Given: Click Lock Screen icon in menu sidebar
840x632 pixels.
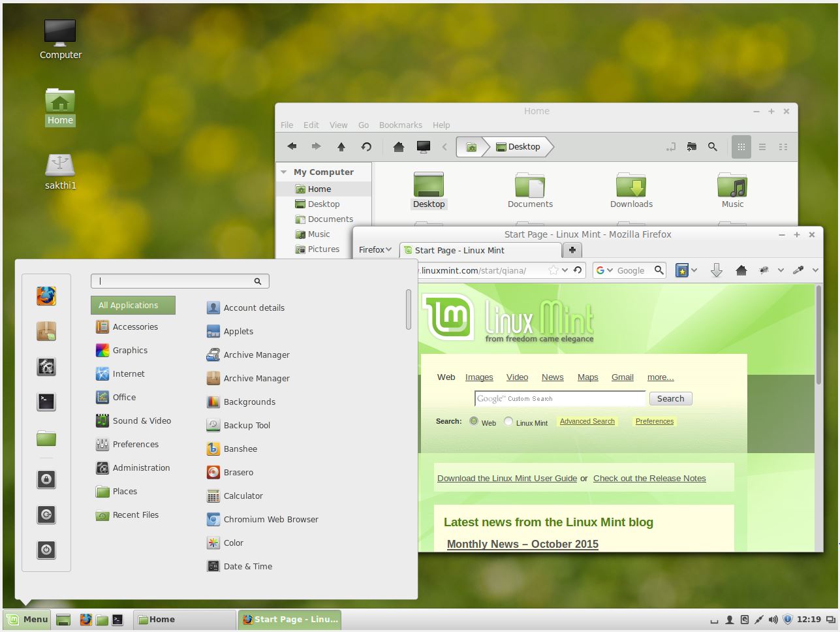Looking at the screenshot, I should point(46,480).
